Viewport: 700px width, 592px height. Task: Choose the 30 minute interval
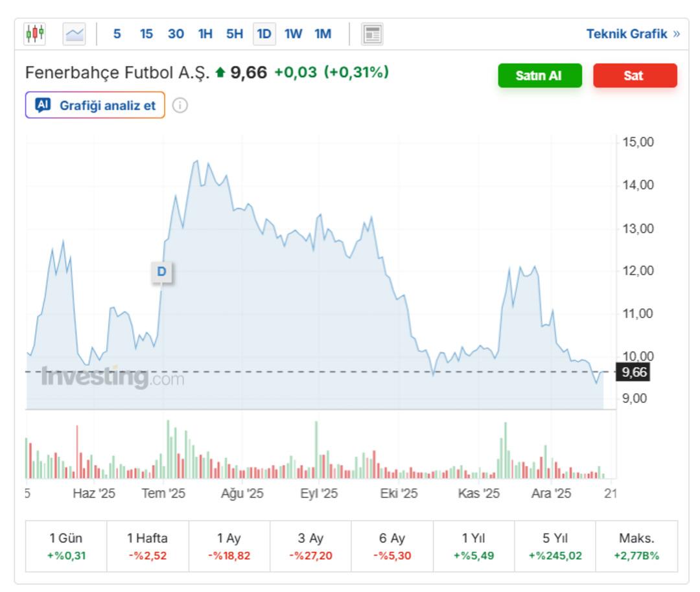(x=176, y=34)
